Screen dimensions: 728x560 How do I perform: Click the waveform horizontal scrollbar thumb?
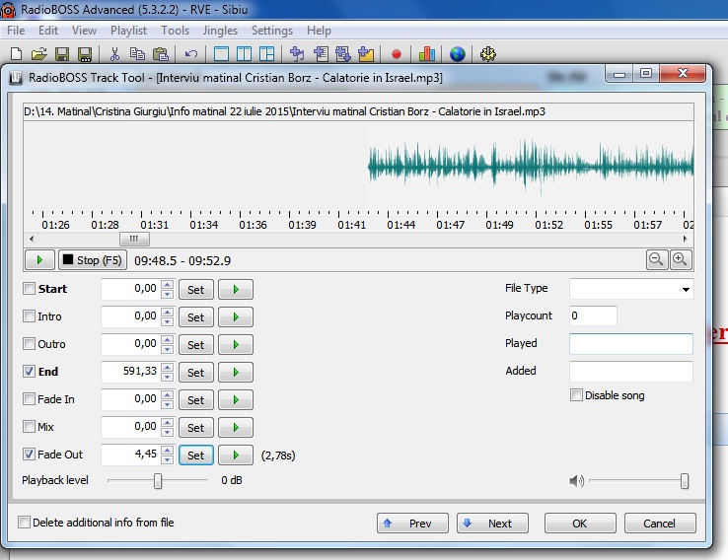point(134,239)
